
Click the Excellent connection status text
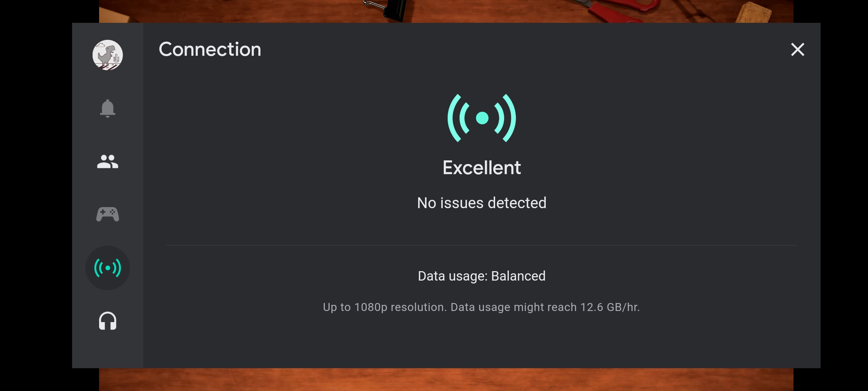point(482,168)
